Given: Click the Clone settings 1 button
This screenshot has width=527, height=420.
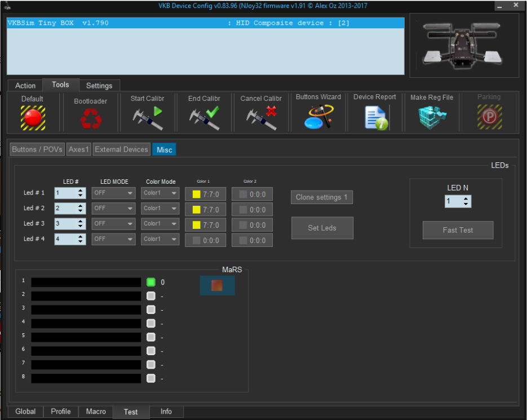Looking at the screenshot, I should 322,197.
